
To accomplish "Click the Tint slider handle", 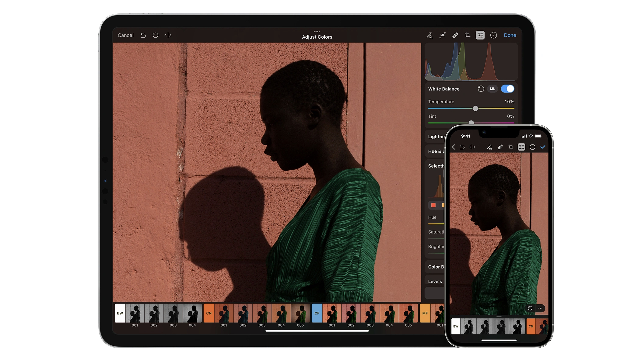I will [x=471, y=123].
